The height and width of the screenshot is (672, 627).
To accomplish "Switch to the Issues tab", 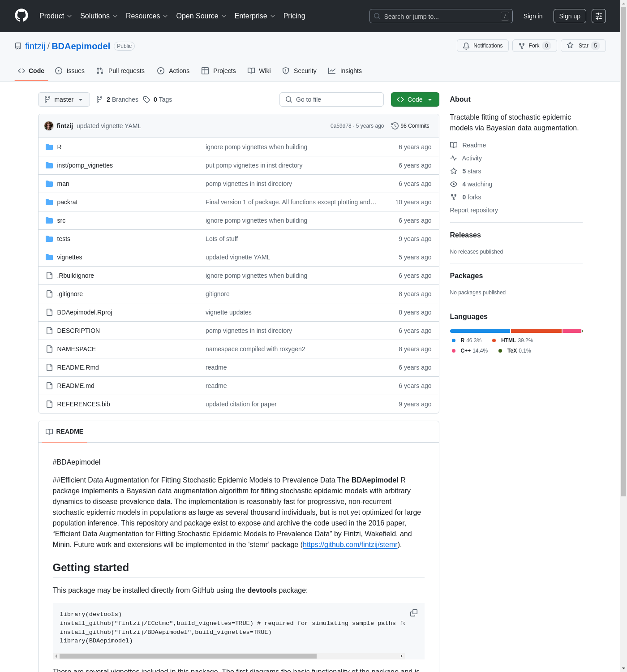I will pyautogui.click(x=70, y=71).
